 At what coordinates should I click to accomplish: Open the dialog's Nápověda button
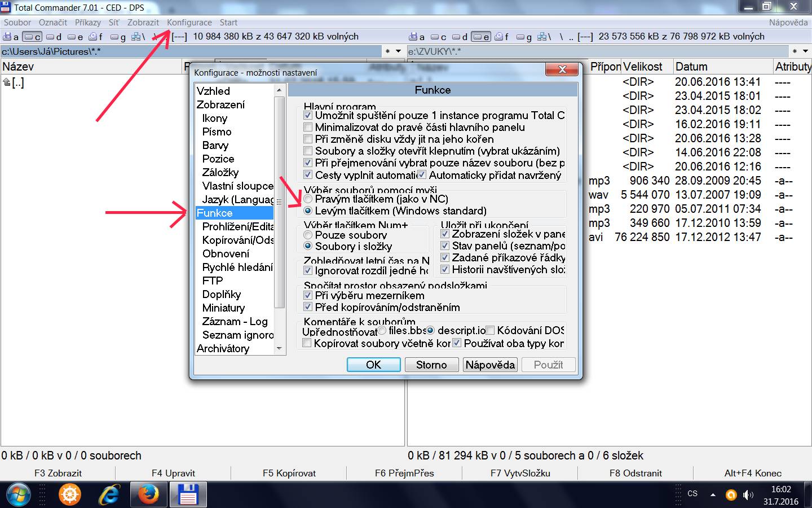click(490, 365)
